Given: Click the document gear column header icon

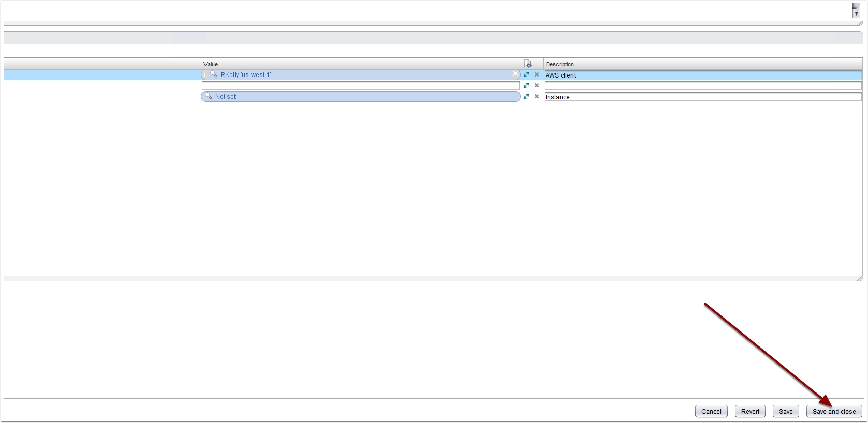Looking at the screenshot, I should coord(527,64).
